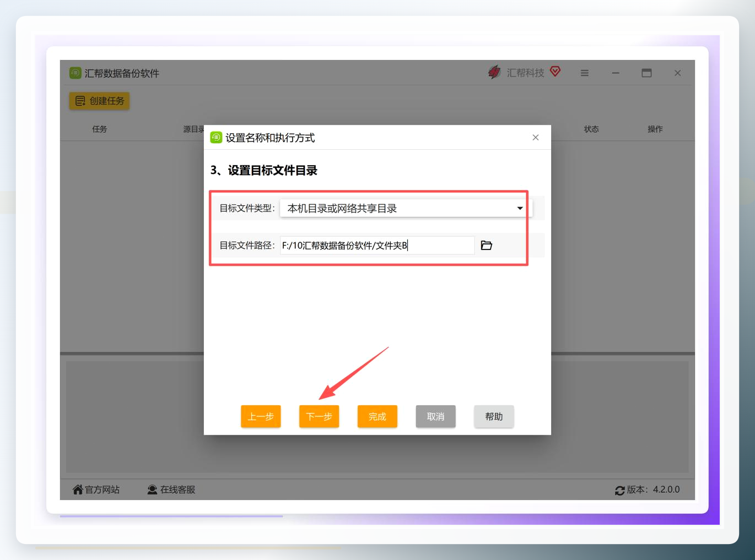The height and width of the screenshot is (560, 755).
Task: Click the green icon in the dialog title
Action: pos(216,138)
